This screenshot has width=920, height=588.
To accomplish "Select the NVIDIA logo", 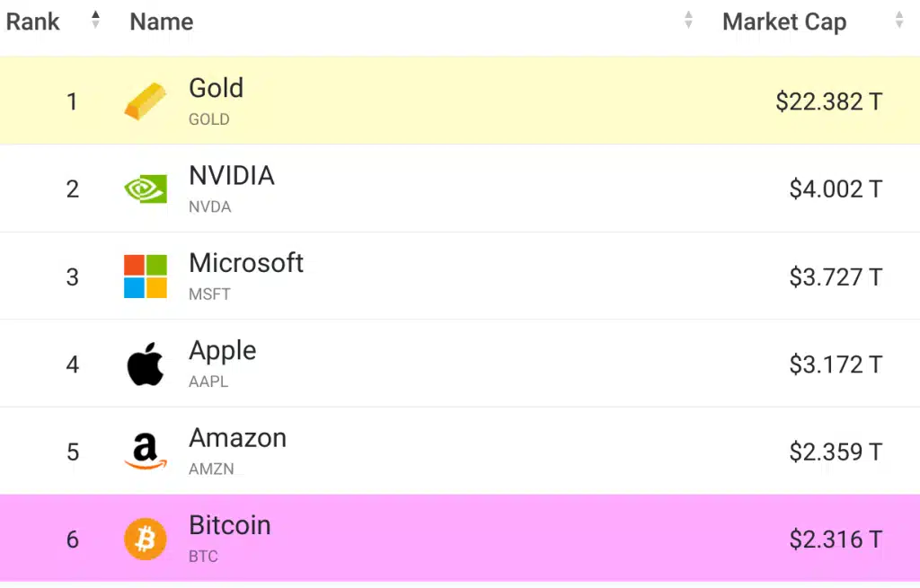I will click(x=145, y=189).
